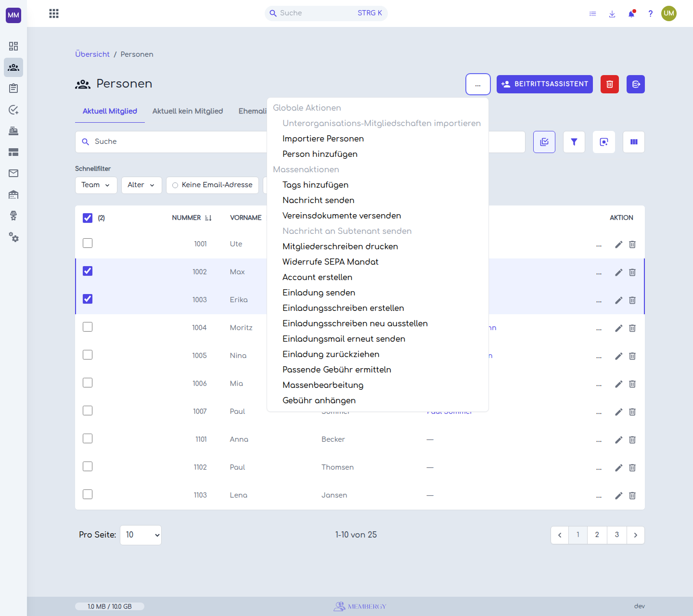Open the UM user avatar menu
The image size is (693, 616).
click(669, 13)
